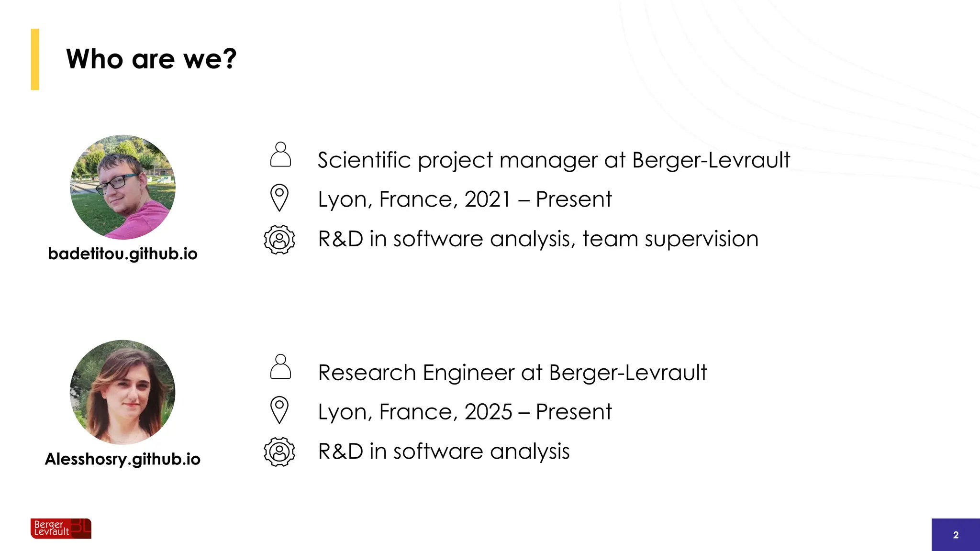Click the "Scientific project manager at Berger-Levrault" text
The width and height of the screenshot is (980, 551).
pyautogui.click(x=554, y=160)
